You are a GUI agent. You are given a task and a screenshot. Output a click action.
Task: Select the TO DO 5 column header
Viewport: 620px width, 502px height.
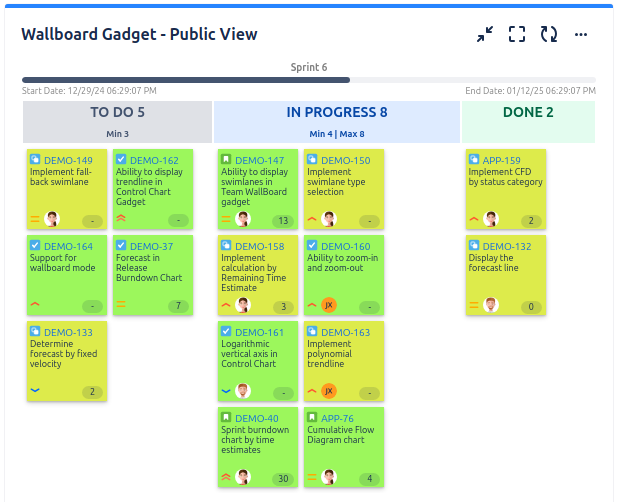coord(117,122)
